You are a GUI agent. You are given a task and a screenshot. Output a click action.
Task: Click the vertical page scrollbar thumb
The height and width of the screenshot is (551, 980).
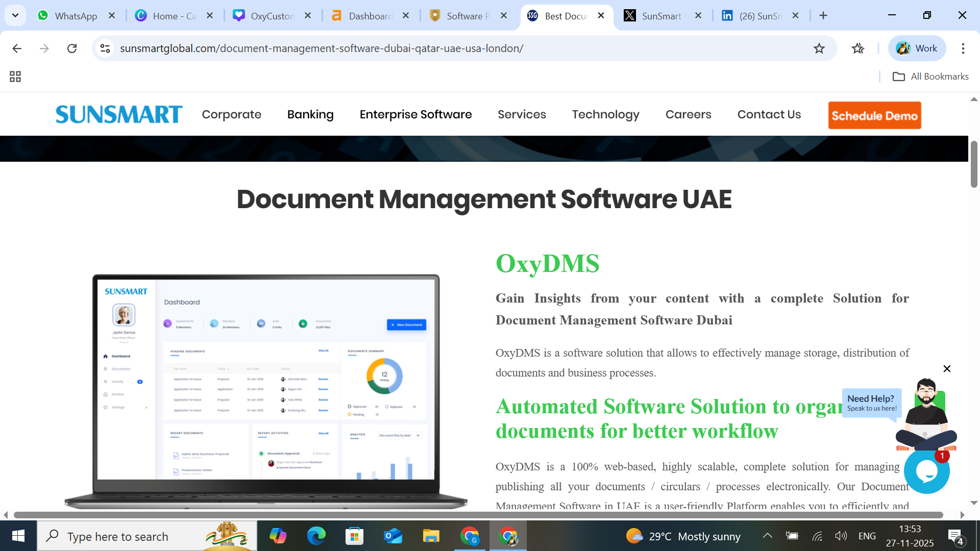click(974, 164)
